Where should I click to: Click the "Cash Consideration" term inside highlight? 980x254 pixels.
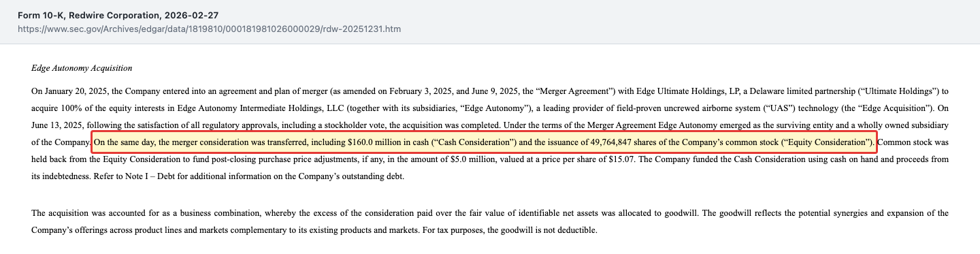(474, 142)
